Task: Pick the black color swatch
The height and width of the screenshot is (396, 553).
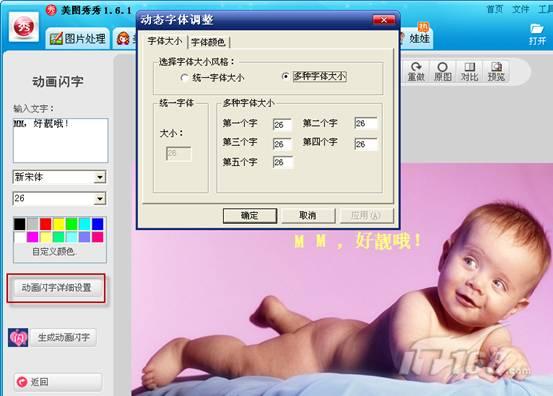Action: [x=20, y=224]
